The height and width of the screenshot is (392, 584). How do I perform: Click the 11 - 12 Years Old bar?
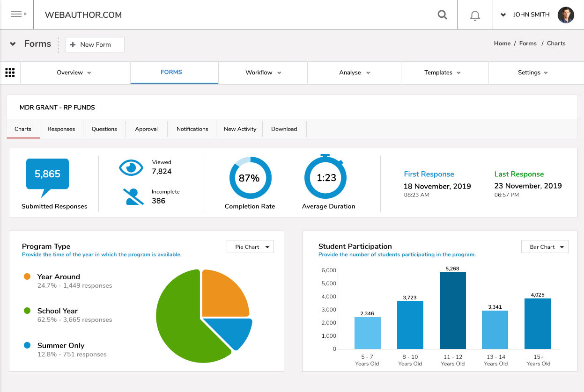point(453,311)
